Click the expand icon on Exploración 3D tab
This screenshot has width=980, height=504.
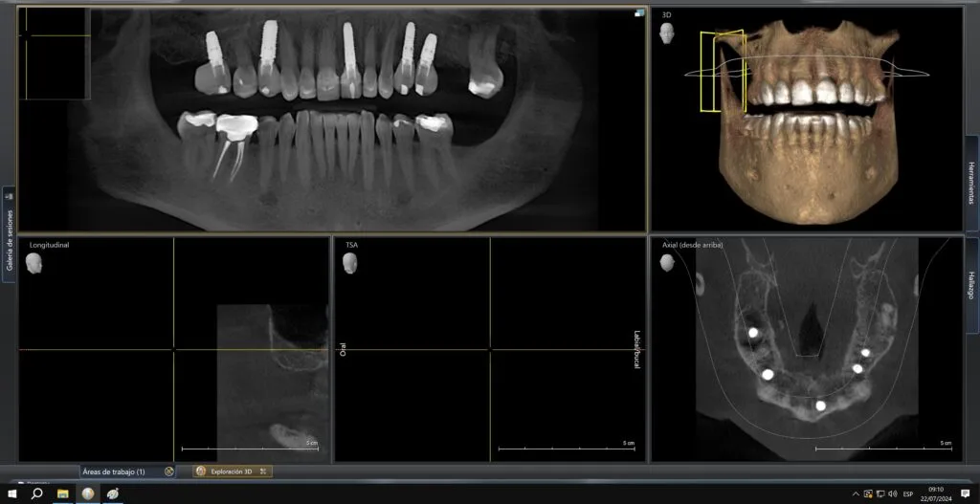tap(264, 471)
